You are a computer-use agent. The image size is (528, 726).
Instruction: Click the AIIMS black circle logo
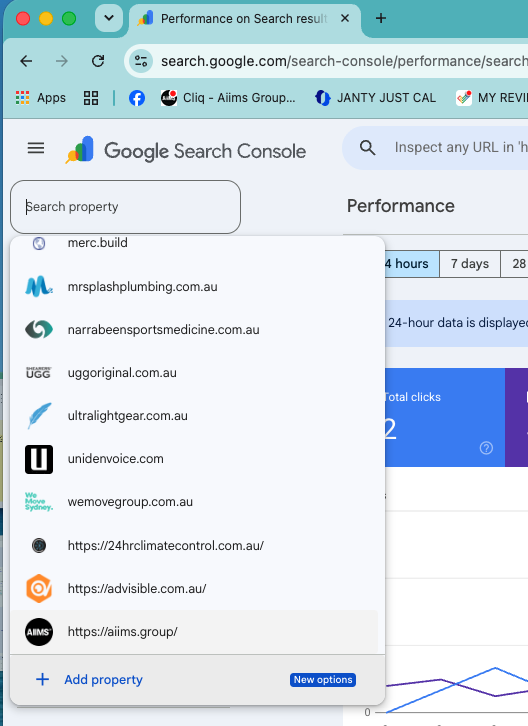(x=39, y=632)
